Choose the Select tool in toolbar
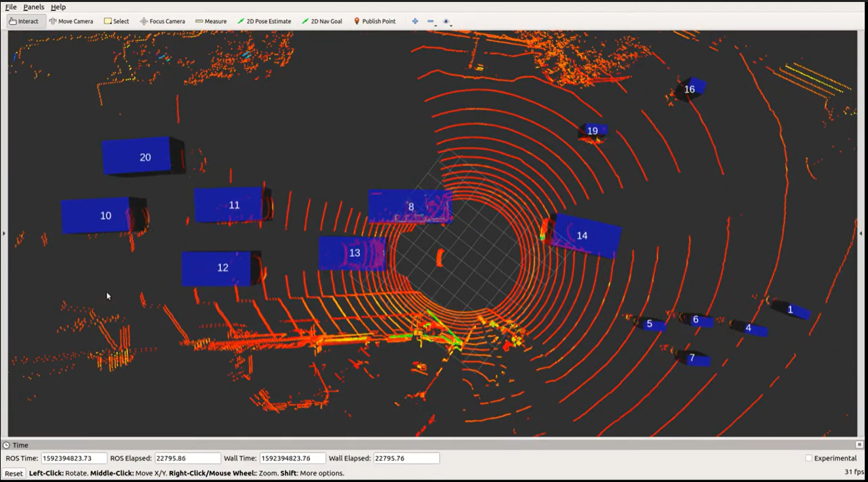 [x=117, y=21]
